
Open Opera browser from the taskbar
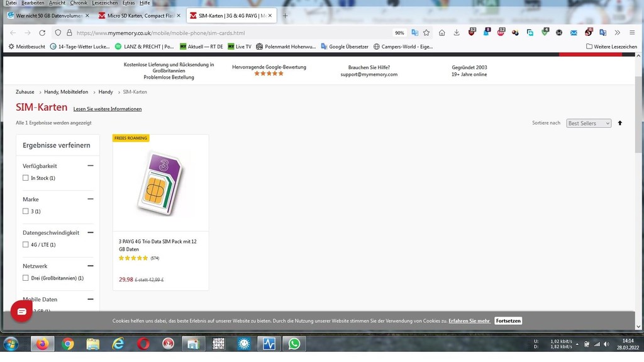point(143,344)
